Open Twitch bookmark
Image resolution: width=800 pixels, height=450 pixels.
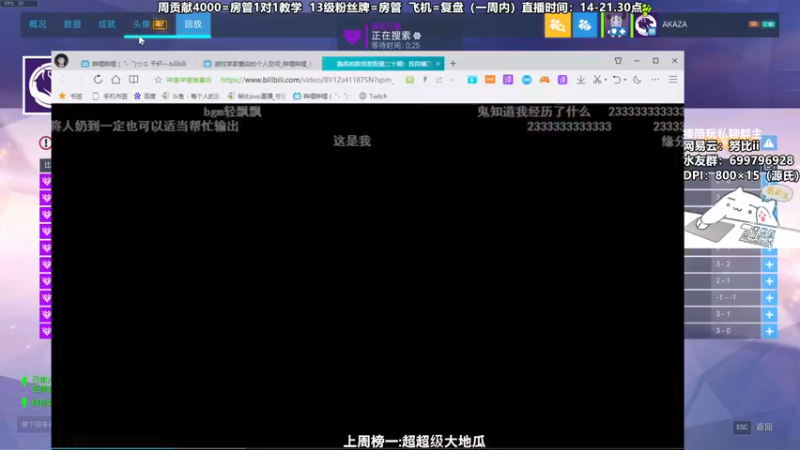click(373, 96)
